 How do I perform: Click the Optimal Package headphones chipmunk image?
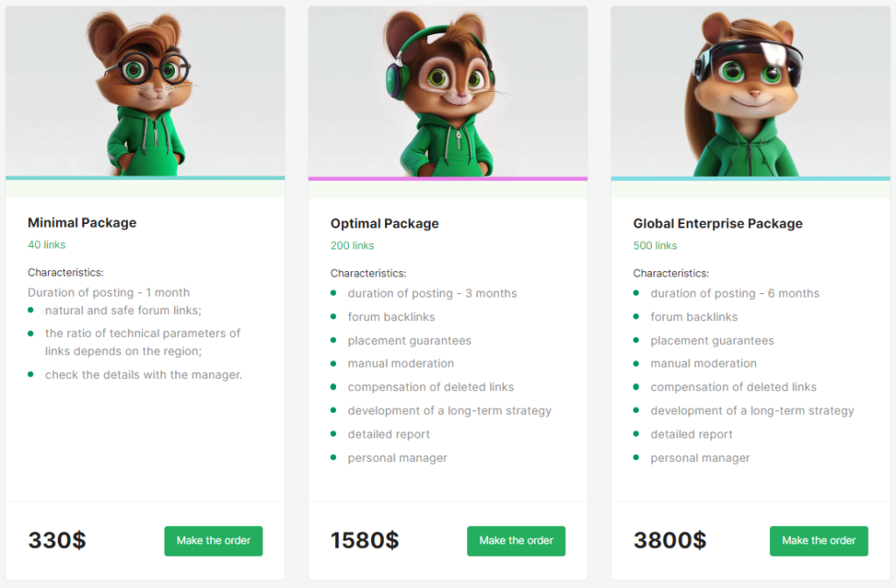point(447,92)
